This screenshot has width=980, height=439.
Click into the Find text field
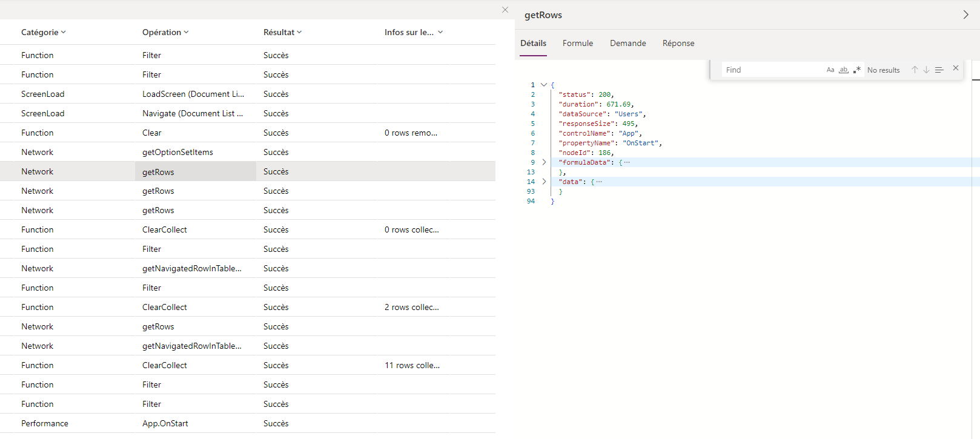(772, 70)
